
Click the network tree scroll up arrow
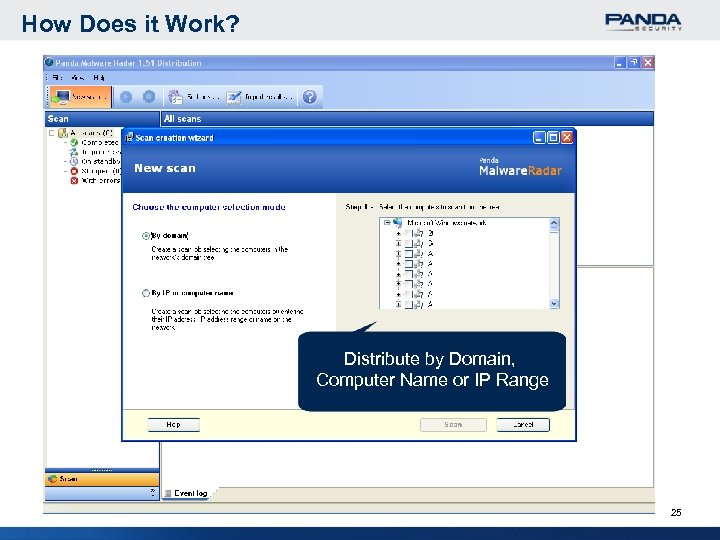coord(554,223)
